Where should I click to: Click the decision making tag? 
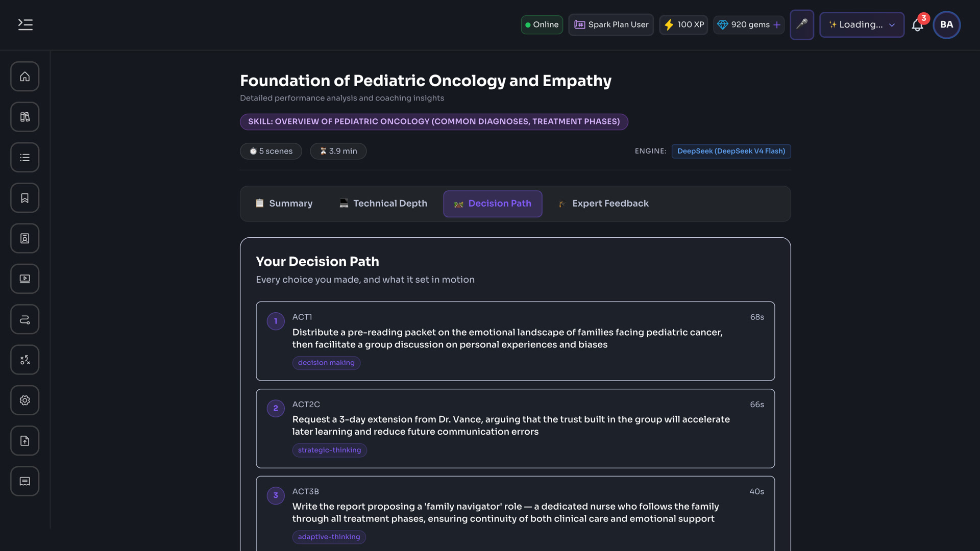[326, 363]
